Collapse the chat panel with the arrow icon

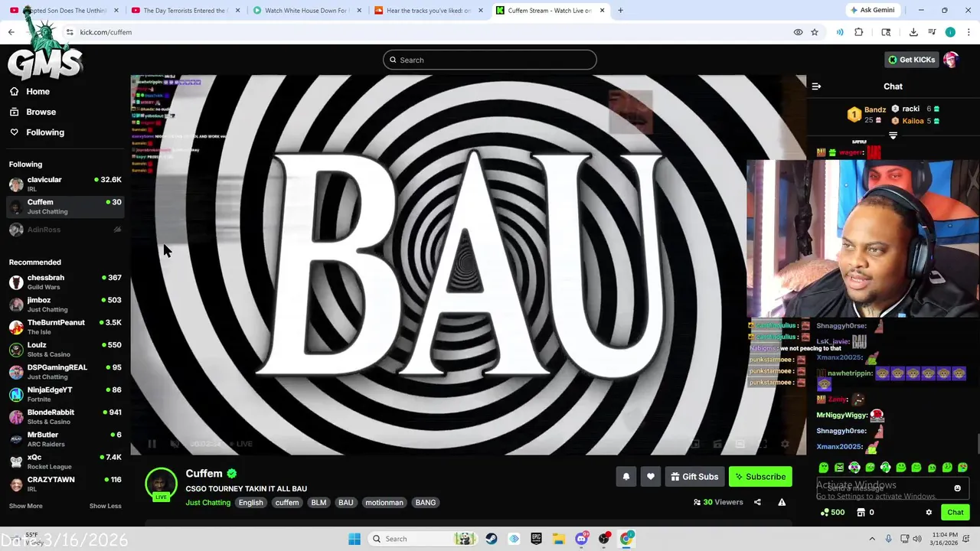pos(816,86)
